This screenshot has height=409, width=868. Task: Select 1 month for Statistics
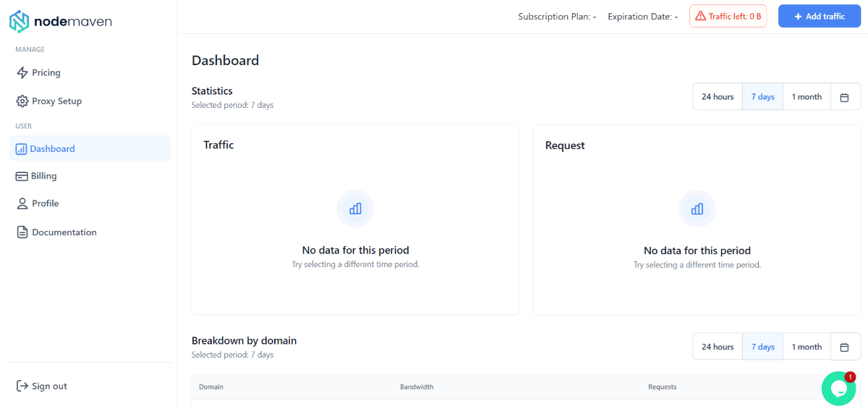pos(807,97)
